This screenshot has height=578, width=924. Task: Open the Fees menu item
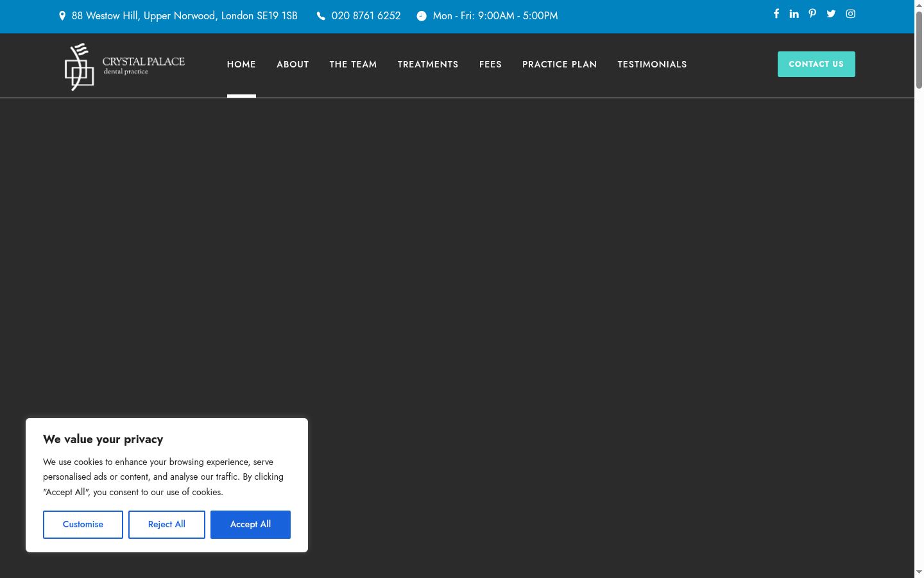[x=490, y=64]
